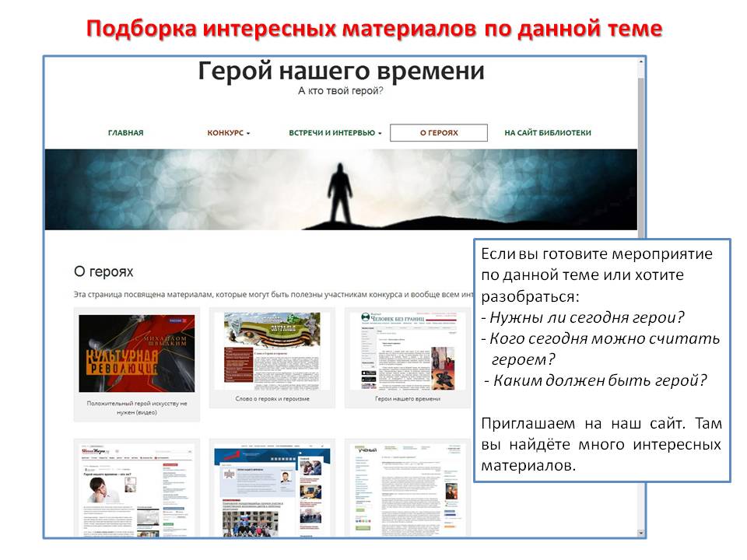
Task: Click the silhouette banner image
Action: 340,189
